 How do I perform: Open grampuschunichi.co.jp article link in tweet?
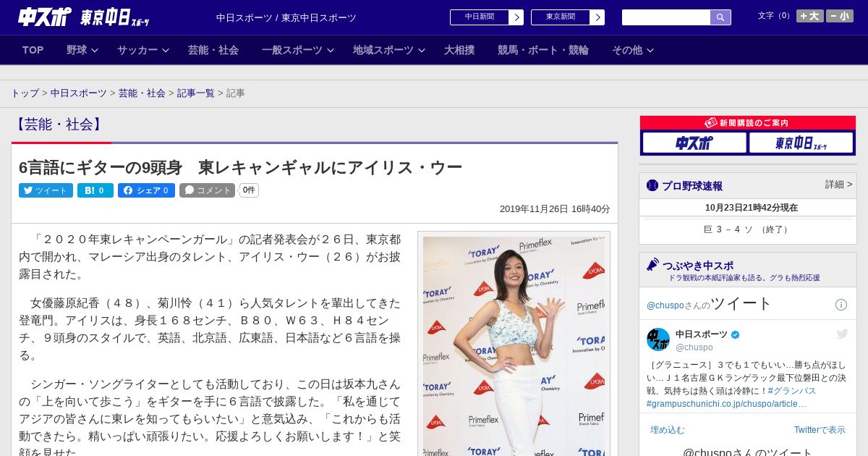tap(726, 404)
